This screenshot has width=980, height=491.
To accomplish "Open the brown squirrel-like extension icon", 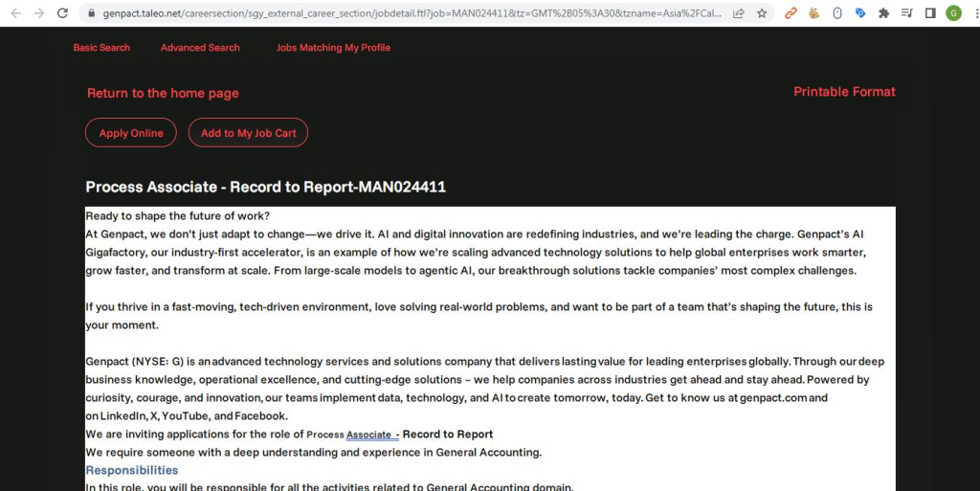I will (813, 13).
